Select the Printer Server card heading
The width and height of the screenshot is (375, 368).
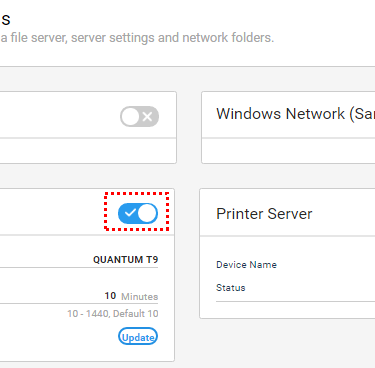pyautogui.click(x=264, y=214)
